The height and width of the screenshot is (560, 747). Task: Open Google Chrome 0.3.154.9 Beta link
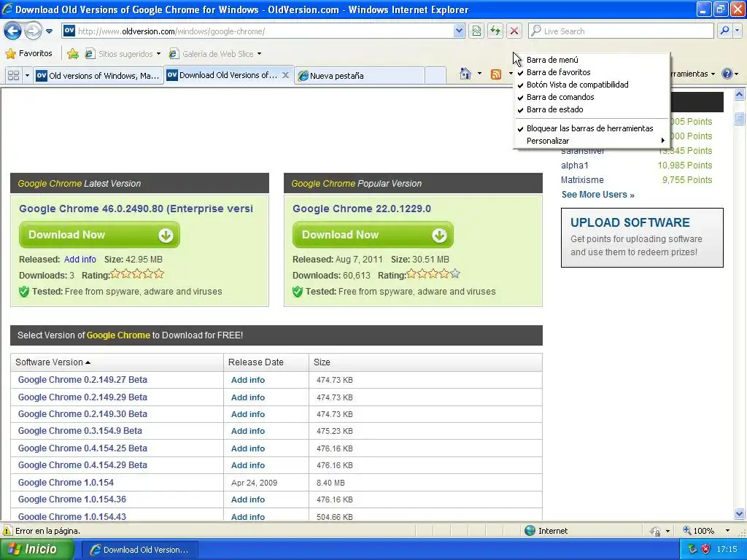[x=80, y=430]
